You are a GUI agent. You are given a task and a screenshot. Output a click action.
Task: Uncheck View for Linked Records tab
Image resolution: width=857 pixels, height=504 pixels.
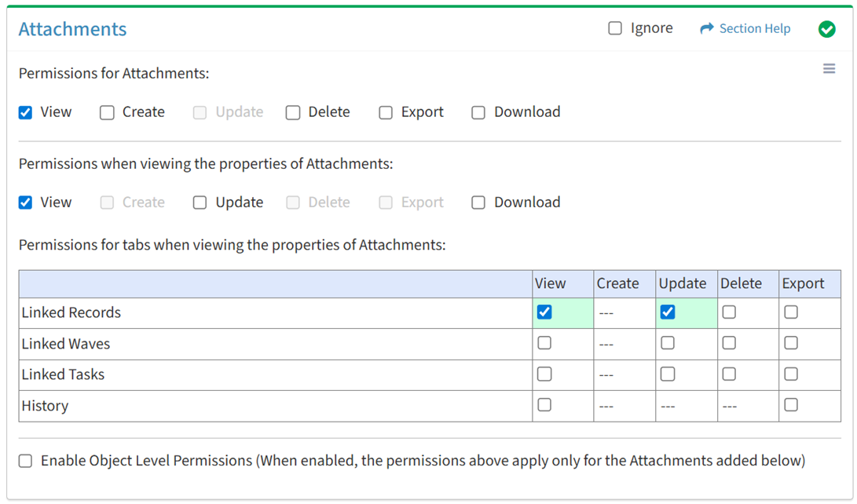coord(544,312)
